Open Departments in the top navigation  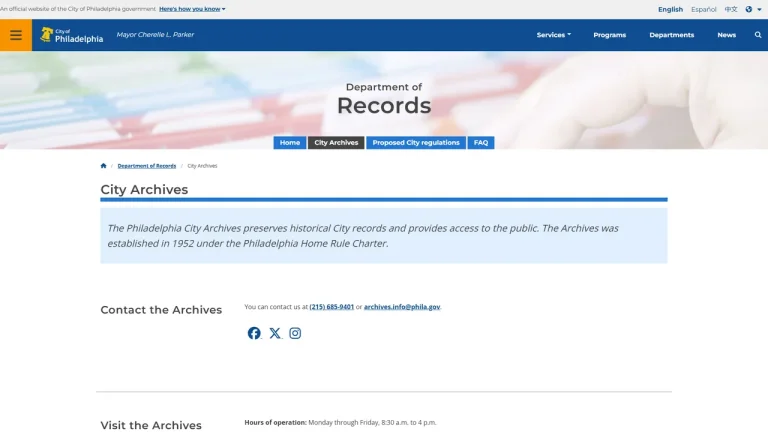[x=672, y=35]
